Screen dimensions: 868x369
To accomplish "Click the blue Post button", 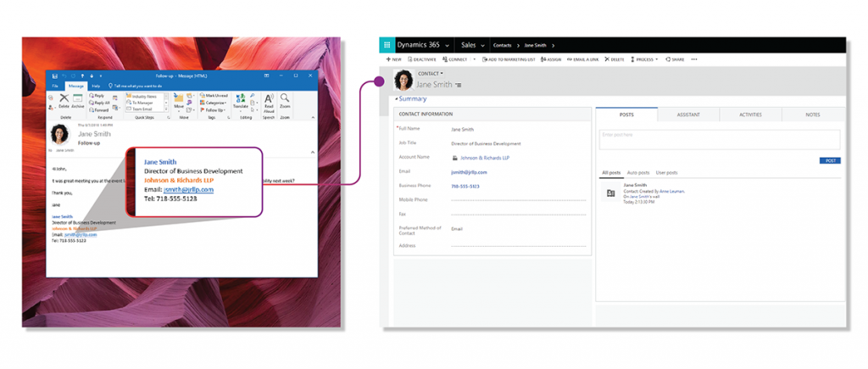I will click(830, 160).
